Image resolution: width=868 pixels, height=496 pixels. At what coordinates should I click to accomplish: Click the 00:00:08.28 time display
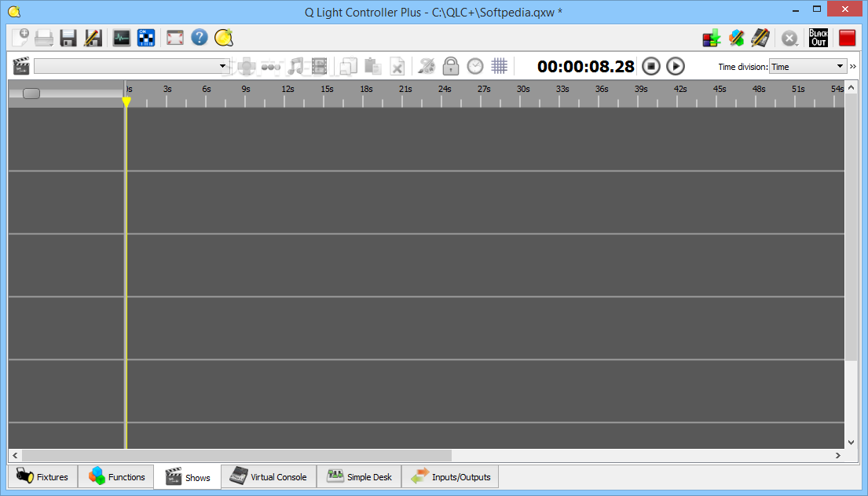(x=586, y=67)
